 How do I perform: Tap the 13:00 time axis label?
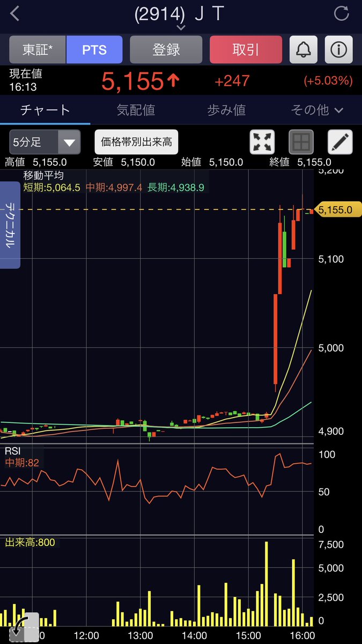(141, 635)
